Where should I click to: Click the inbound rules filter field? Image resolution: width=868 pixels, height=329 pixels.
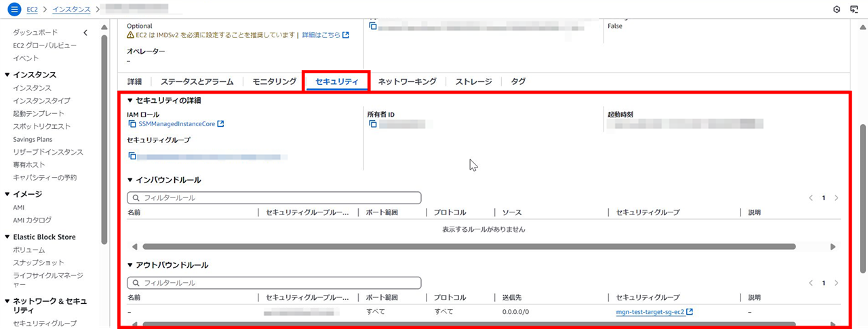274,198
